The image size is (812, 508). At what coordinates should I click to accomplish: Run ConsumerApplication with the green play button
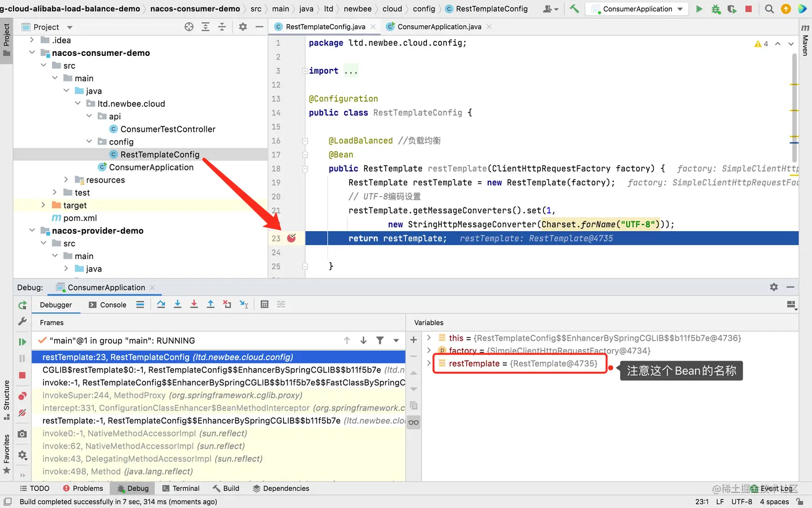click(699, 9)
